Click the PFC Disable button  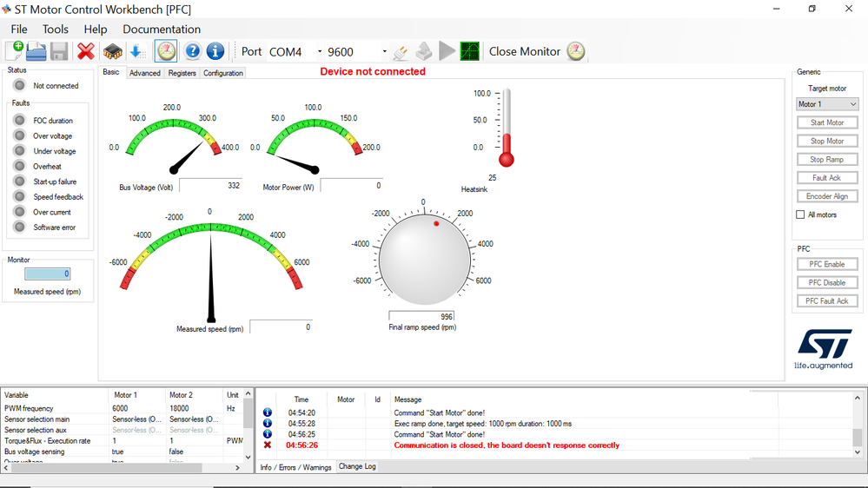pyautogui.click(x=827, y=283)
